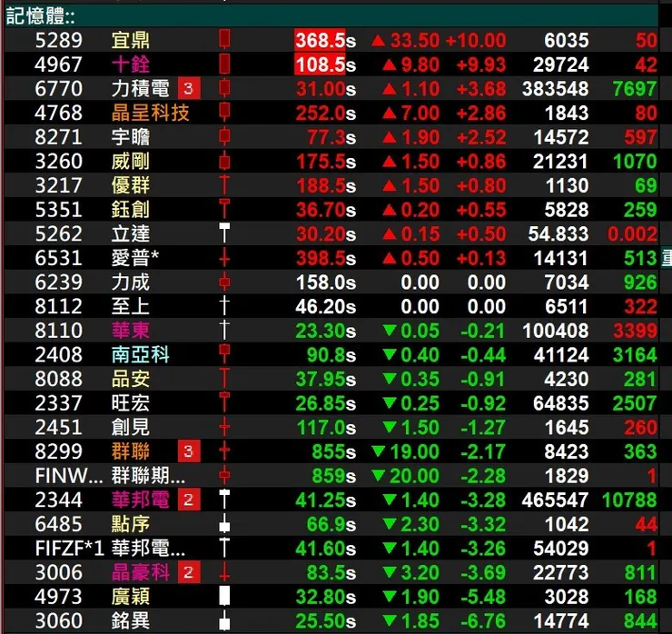Viewport: 672px width, 634px height.
Task: Click the candlestick icon for 2337 旺宏
Action: pos(224,402)
